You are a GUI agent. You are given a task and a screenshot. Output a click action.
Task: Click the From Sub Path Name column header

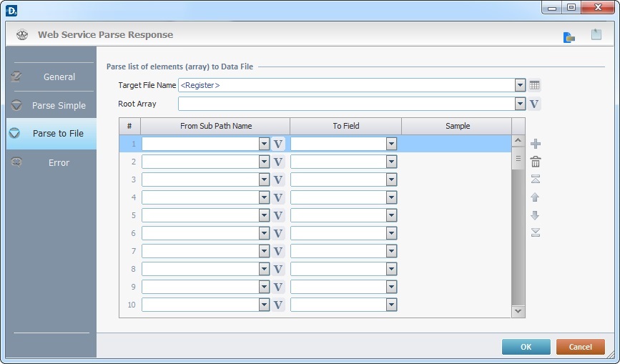(x=215, y=126)
